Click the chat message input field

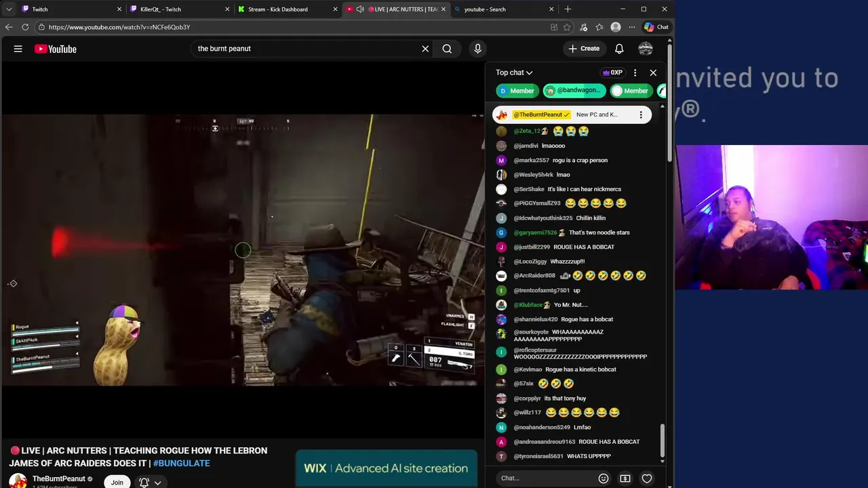tap(546, 479)
